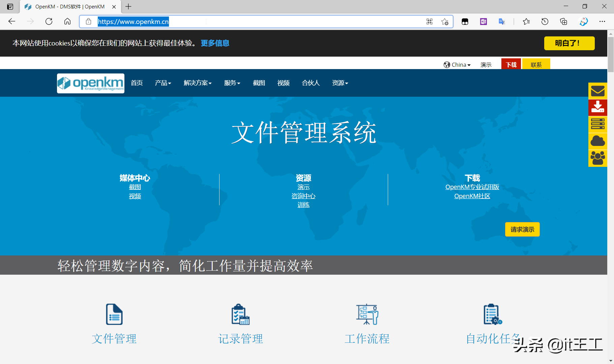Open the favorites list icon
The height and width of the screenshot is (364, 614).
click(x=526, y=22)
